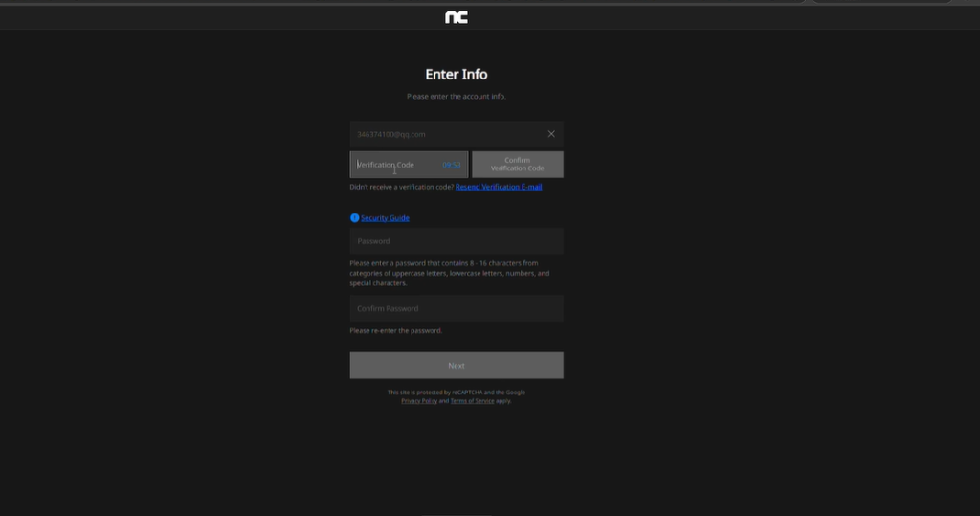Click the Enter Info page heading

[x=457, y=75]
